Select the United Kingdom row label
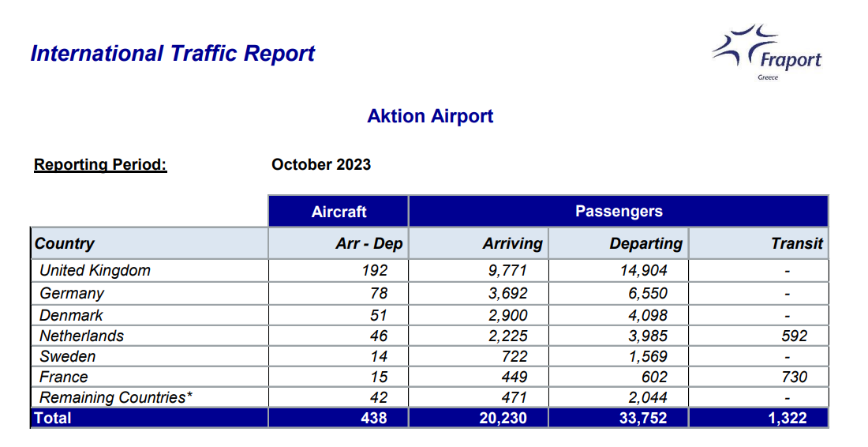Image resolution: width=868 pixels, height=447 pixels. (x=95, y=270)
